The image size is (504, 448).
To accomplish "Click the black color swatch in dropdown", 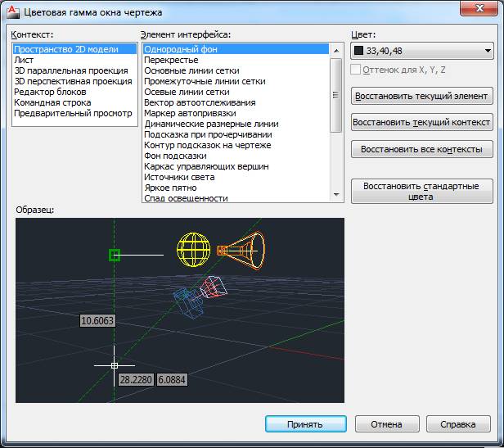I will 358,51.
